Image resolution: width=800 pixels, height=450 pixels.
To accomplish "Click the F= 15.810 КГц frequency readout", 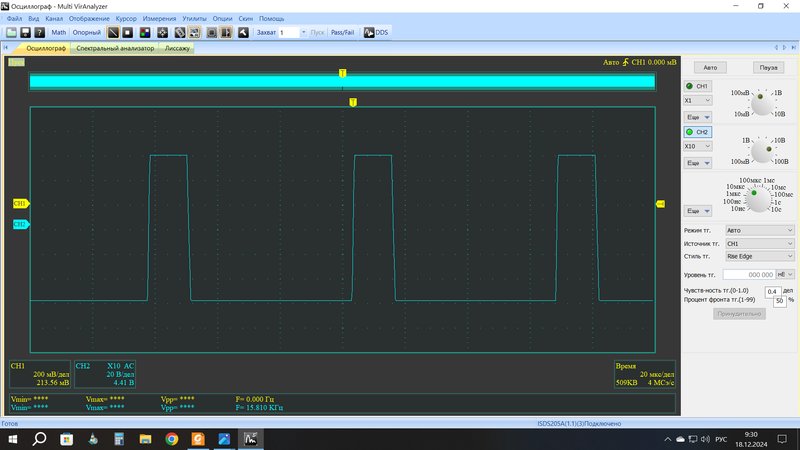I will pos(259,407).
